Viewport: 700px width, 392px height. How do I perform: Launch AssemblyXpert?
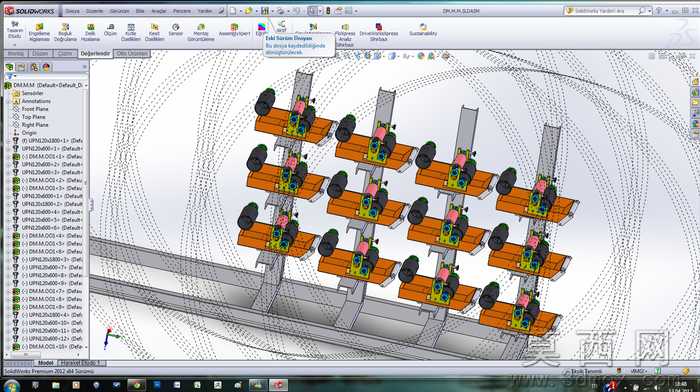click(234, 30)
